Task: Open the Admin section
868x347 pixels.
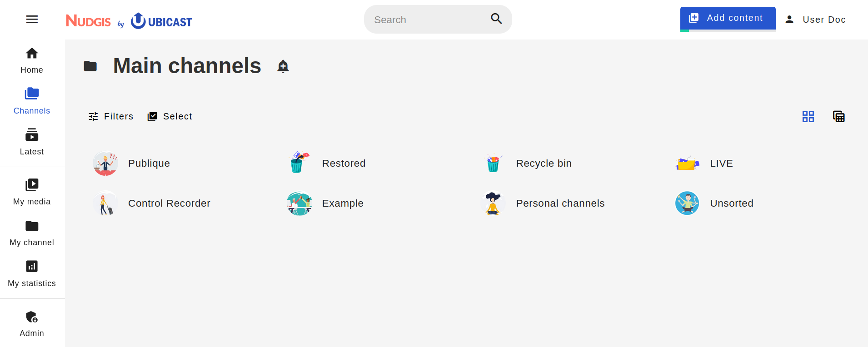Action: pos(32,324)
